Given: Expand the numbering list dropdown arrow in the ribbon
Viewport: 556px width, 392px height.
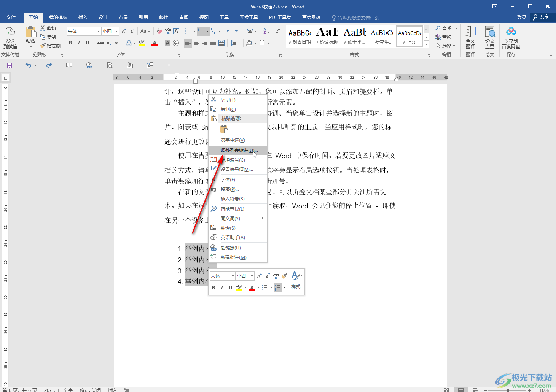Looking at the screenshot, I should [207, 31].
